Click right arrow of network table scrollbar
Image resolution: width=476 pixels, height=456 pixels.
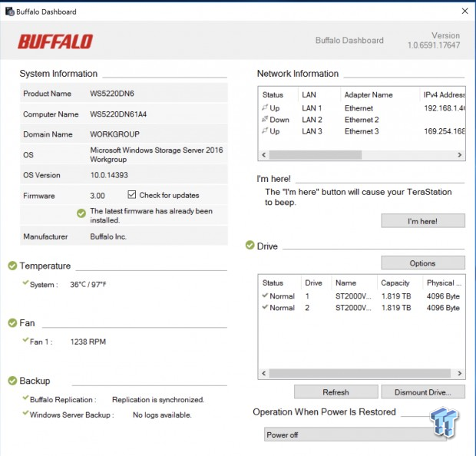click(460, 155)
